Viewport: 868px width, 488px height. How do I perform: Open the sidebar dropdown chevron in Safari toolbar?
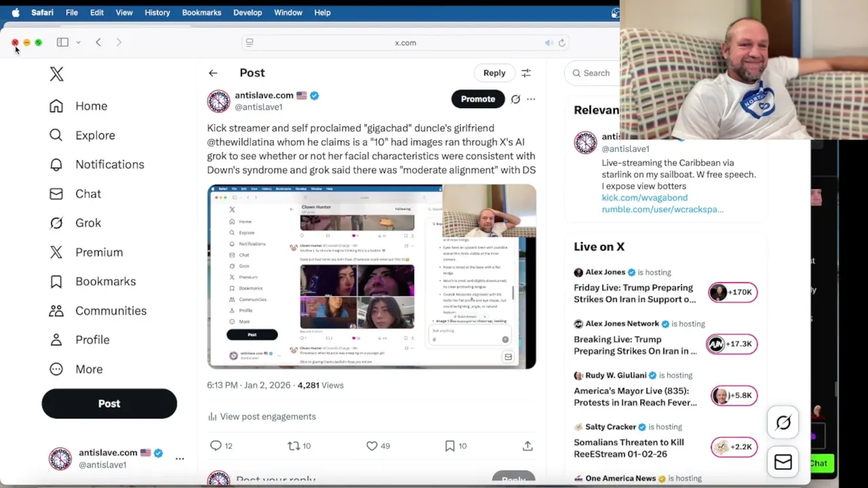(78, 43)
